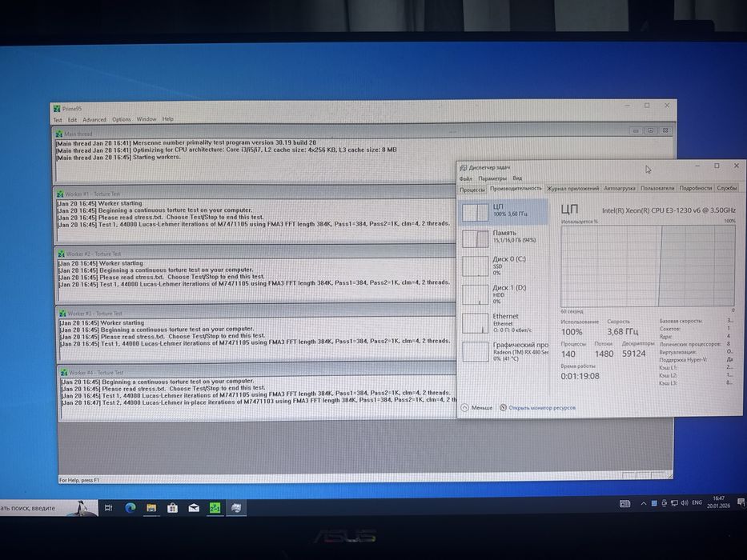Open the notification center icon
Screen dimensions: 747x560
tap(741, 502)
